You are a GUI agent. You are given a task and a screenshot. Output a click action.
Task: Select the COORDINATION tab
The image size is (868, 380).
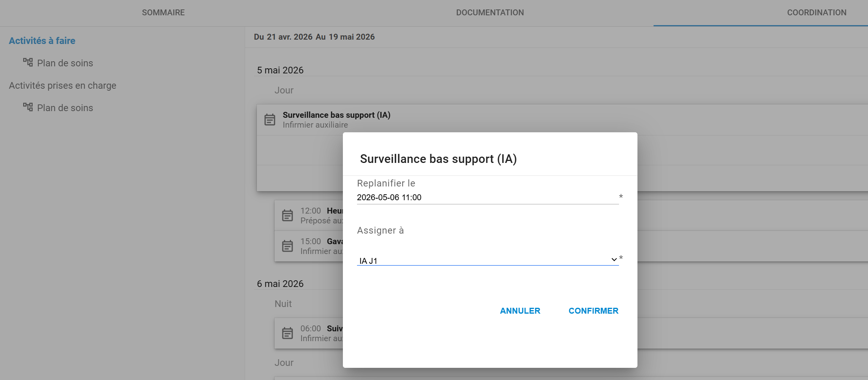click(x=817, y=13)
